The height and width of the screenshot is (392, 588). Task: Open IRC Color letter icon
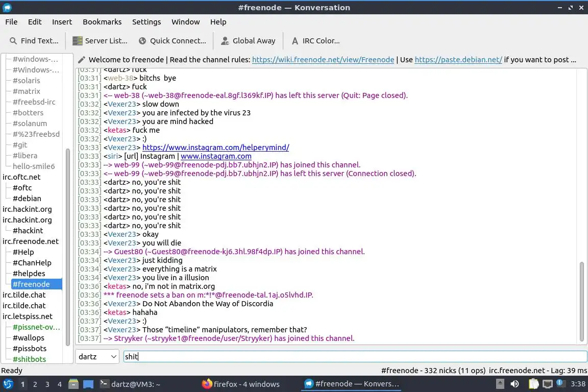(x=295, y=41)
